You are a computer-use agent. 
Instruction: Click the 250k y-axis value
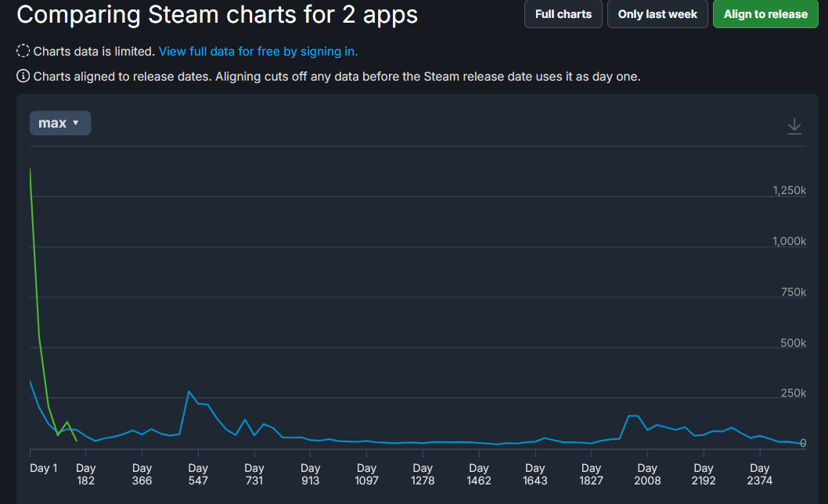point(793,393)
